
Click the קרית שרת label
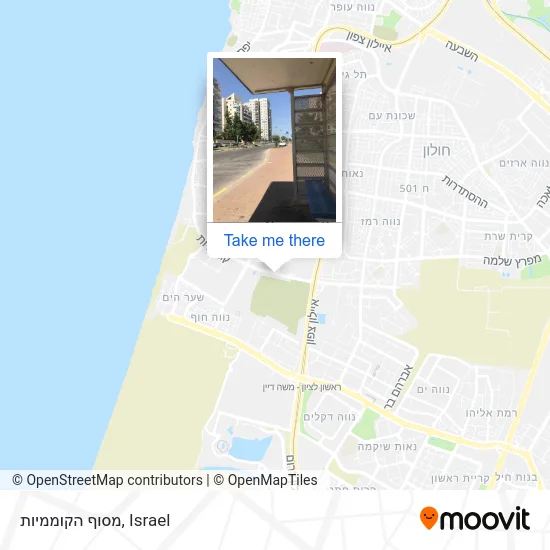point(508,236)
